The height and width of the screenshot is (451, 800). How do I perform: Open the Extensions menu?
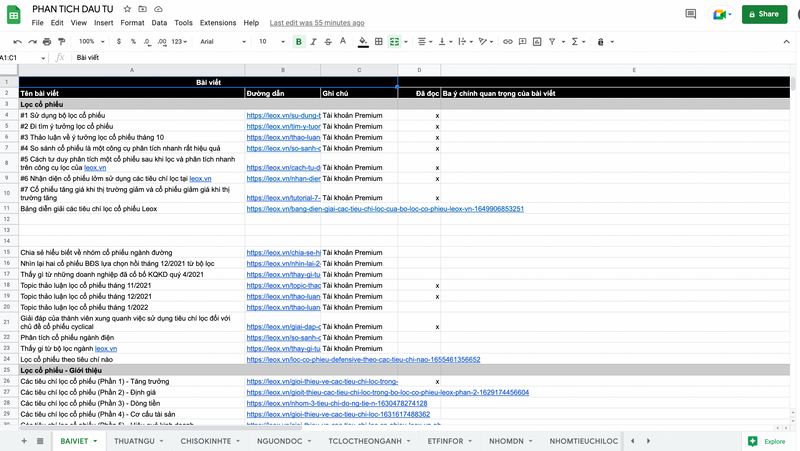point(218,23)
